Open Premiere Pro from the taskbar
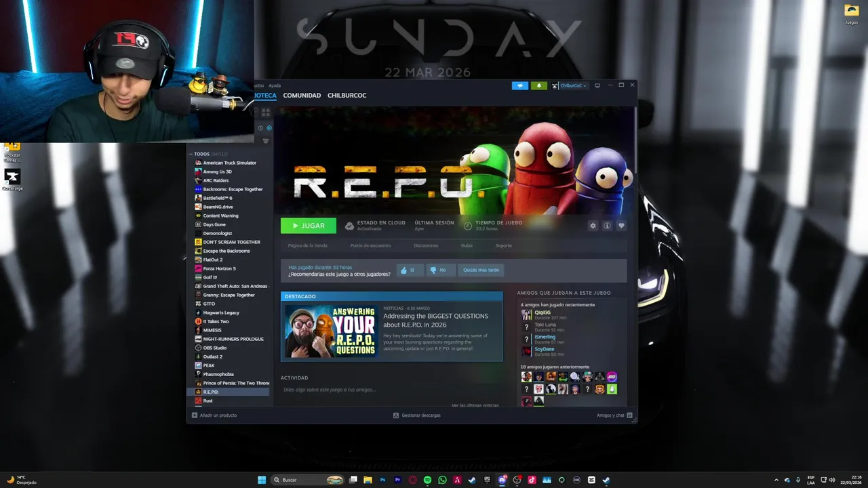Image resolution: width=868 pixels, height=488 pixels. click(x=397, y=480)
